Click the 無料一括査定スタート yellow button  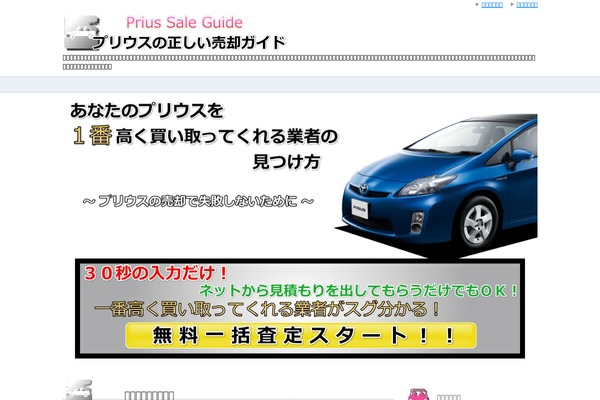coord(301,336)
